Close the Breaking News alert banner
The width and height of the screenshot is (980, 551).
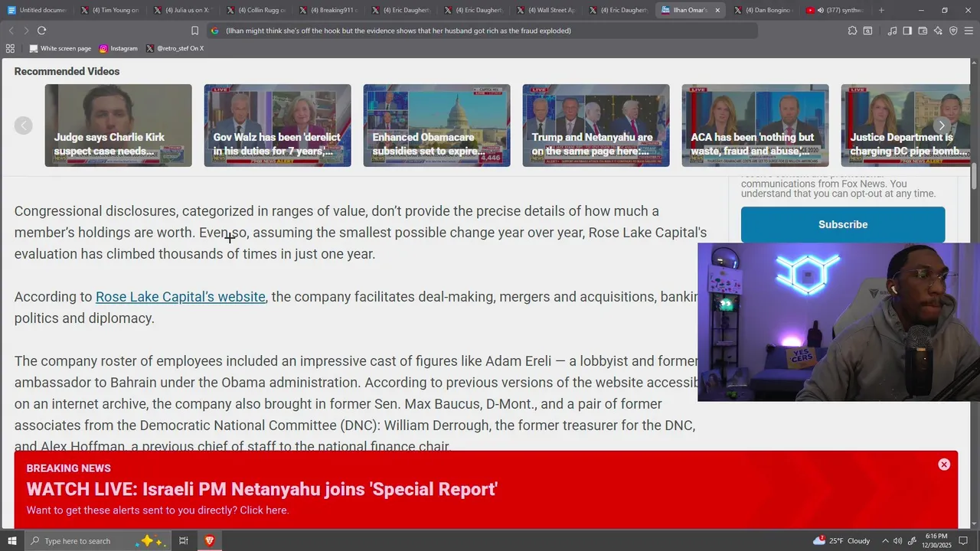click(944, 465)
